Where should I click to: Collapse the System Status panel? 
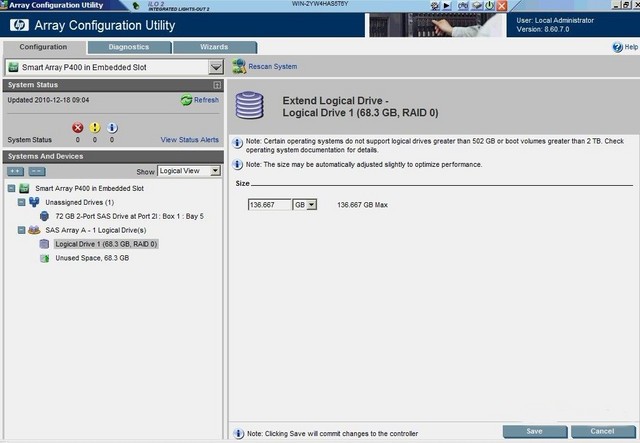click(x=216, y=85)
